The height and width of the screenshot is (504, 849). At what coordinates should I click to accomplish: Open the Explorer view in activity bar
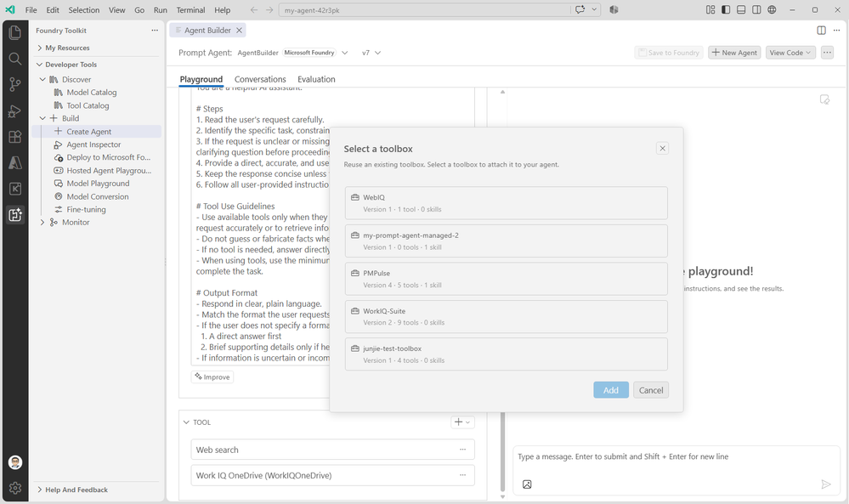[15, 32]
